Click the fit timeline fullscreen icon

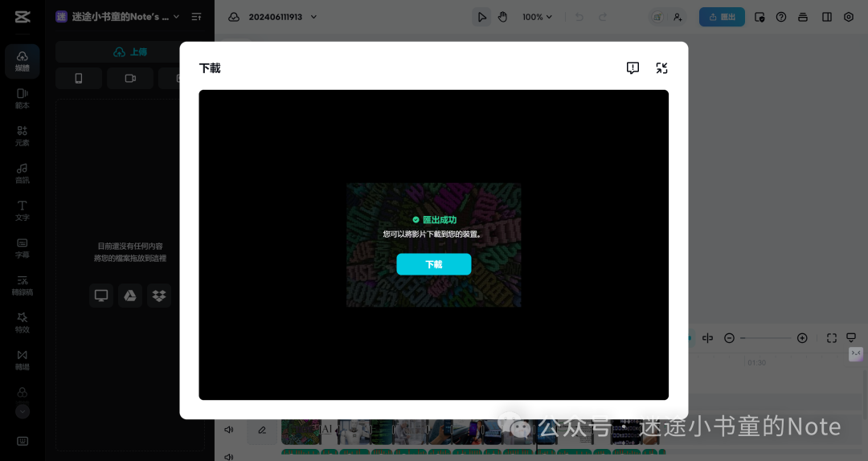tap(832, 337)
